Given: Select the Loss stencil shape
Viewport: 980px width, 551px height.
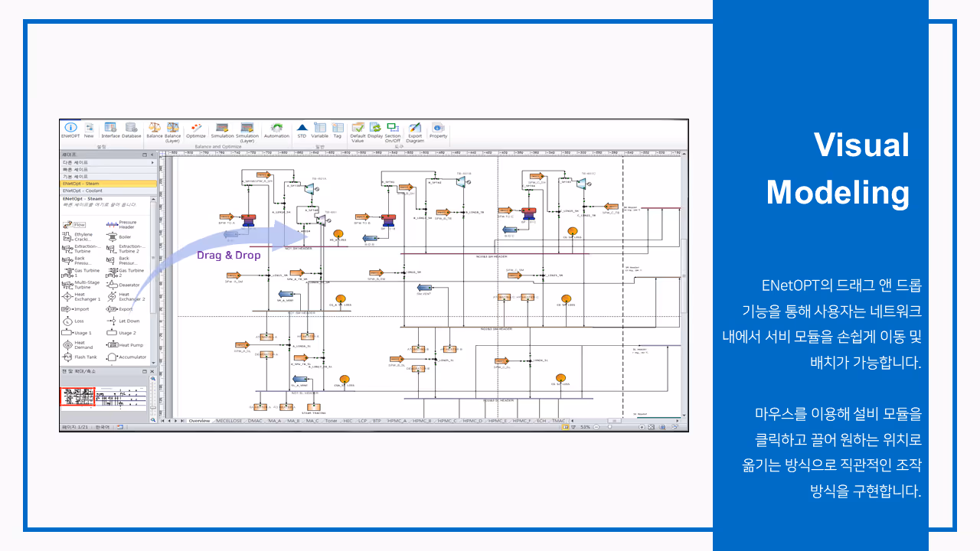Looking at the screenshot, I should pyautogui.click(x=73, y=321).
